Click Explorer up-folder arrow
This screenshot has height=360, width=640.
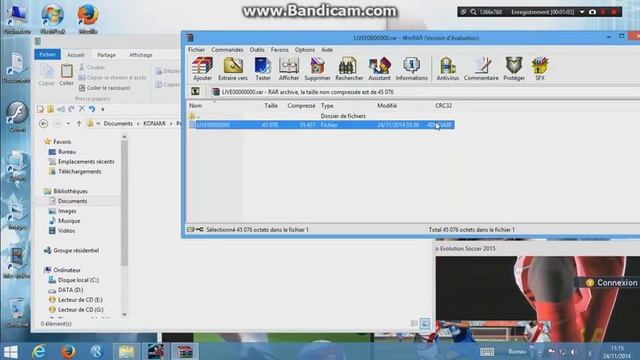79,123
